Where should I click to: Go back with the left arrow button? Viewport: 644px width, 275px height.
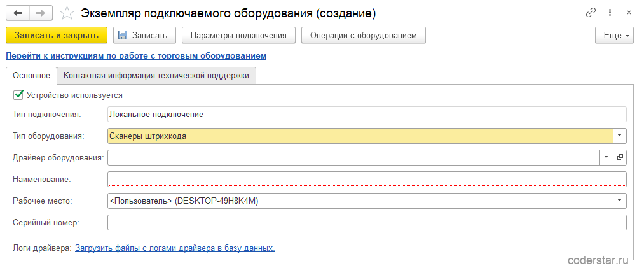[18, 13]
